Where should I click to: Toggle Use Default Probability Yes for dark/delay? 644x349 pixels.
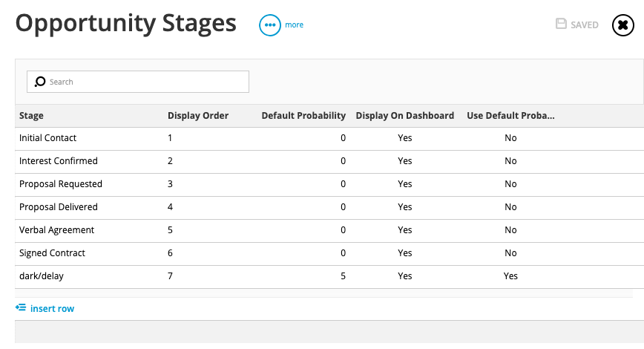(x=510, y=275)
